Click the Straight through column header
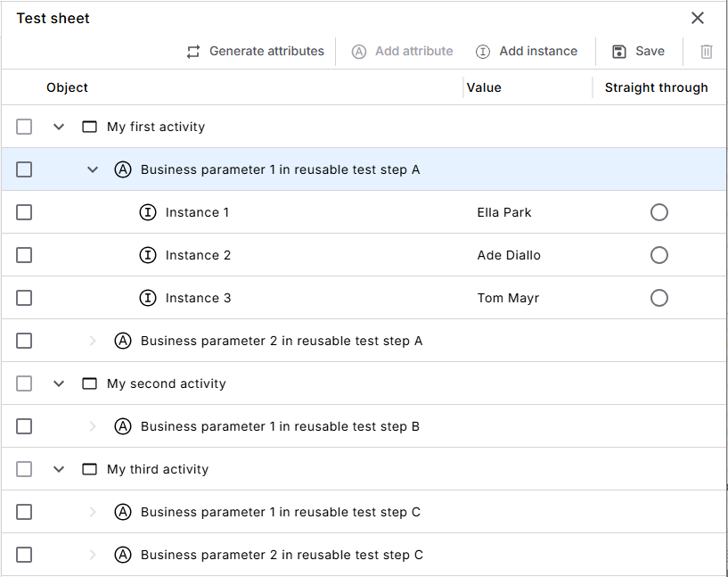This screenshot has height=577, width=728. coord(656,87)
